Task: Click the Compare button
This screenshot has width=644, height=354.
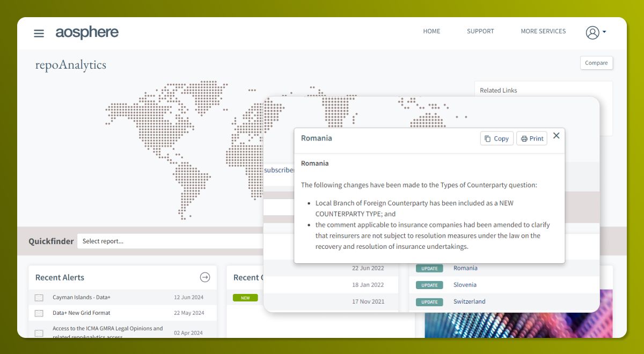Action: 596,63
